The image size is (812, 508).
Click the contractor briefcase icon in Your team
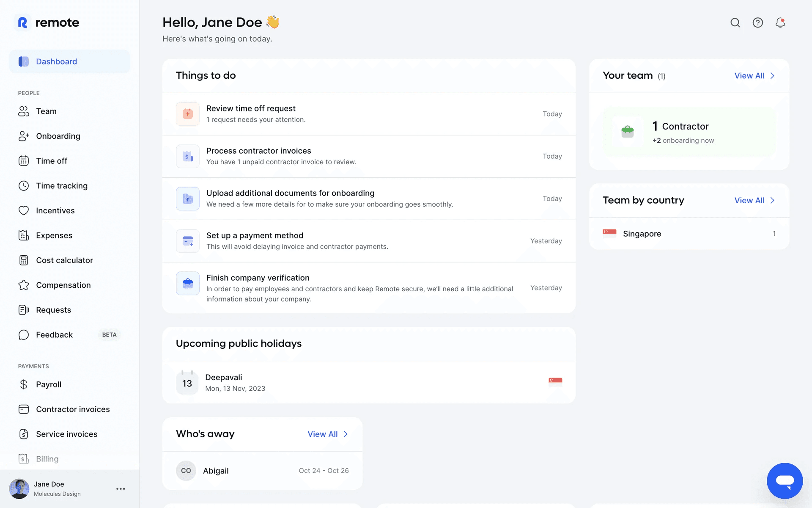tap(627, 132)
